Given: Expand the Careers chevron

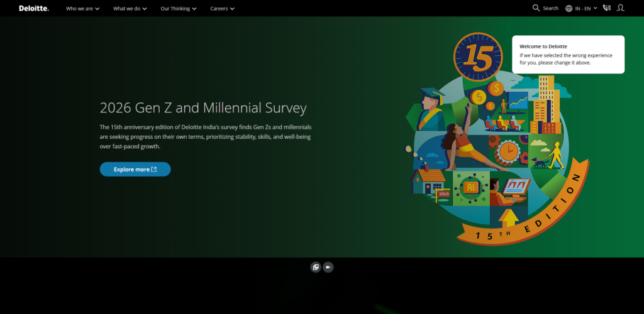Looking at the screenshot, I should tap(232, 9).
